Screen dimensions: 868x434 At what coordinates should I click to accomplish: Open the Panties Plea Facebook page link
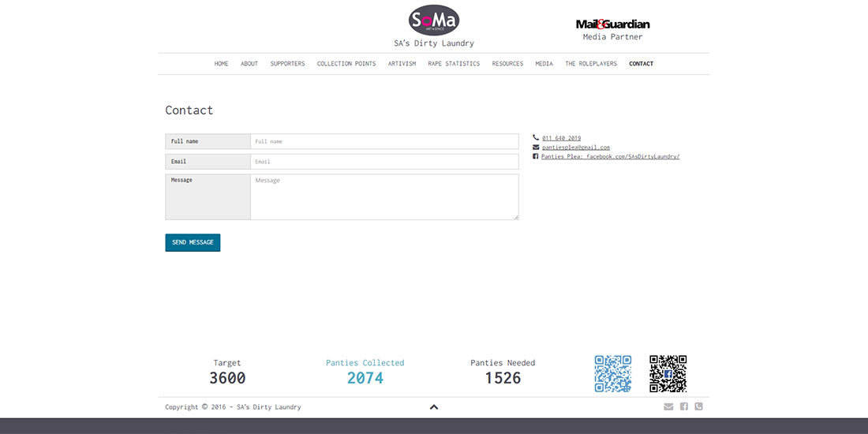[x=610, y=157]
